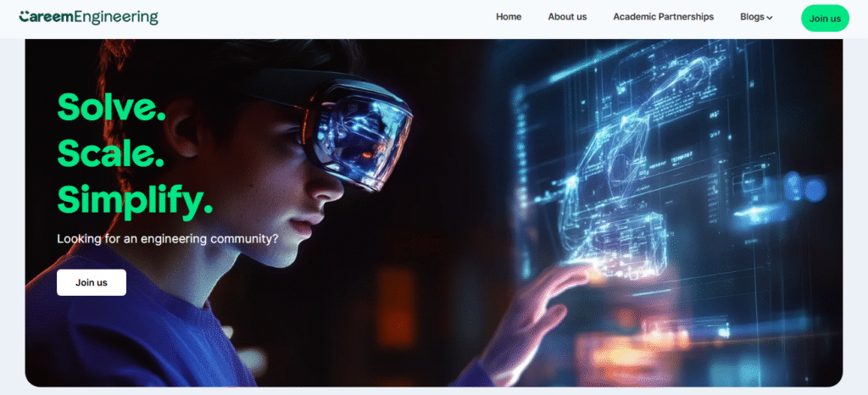This screenshot has width=868, height=395.
Task: Click the "Solve." headline text
Action: (111, 108)
